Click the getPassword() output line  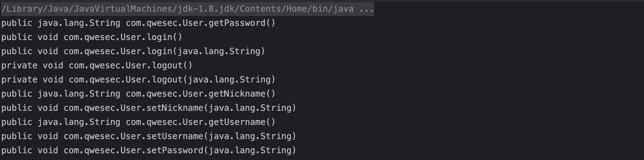point(138,23)
